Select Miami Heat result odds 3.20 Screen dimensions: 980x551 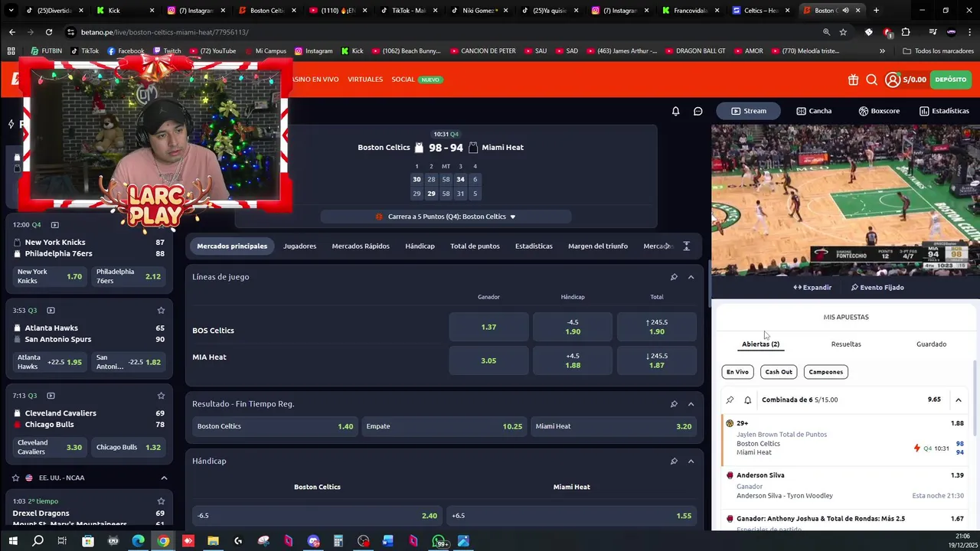pos(613,426)
